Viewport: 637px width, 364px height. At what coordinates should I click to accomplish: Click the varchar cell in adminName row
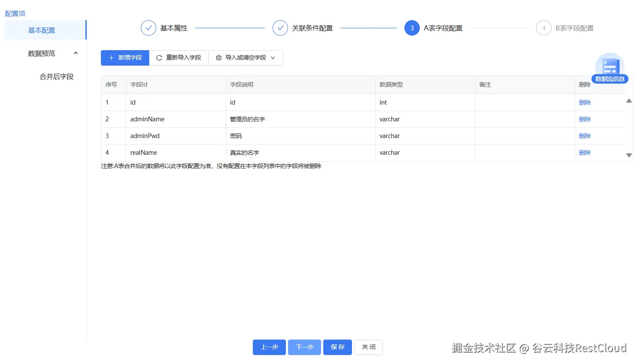[425, 119]
